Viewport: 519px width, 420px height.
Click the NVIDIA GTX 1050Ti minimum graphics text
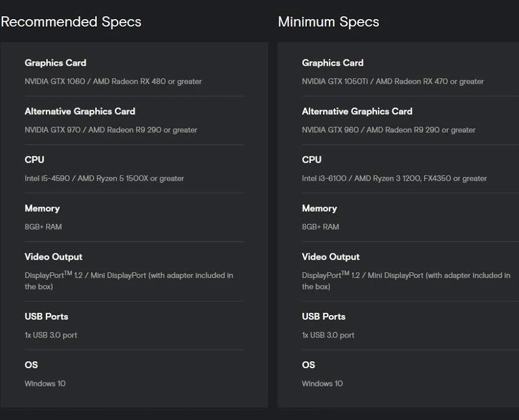tap(393, 81)
